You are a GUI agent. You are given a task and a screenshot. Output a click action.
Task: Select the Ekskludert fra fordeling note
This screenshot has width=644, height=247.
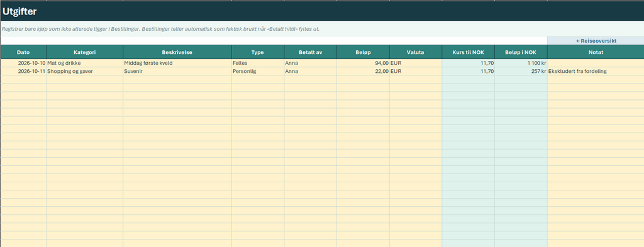pyautogui.click(x=596, y=72)
